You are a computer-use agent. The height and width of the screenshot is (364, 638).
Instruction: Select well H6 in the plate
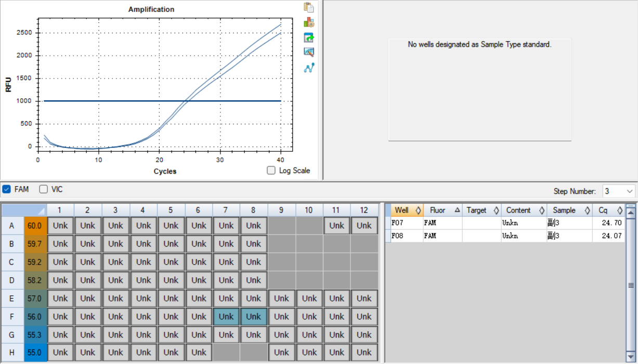pos(199,352)
